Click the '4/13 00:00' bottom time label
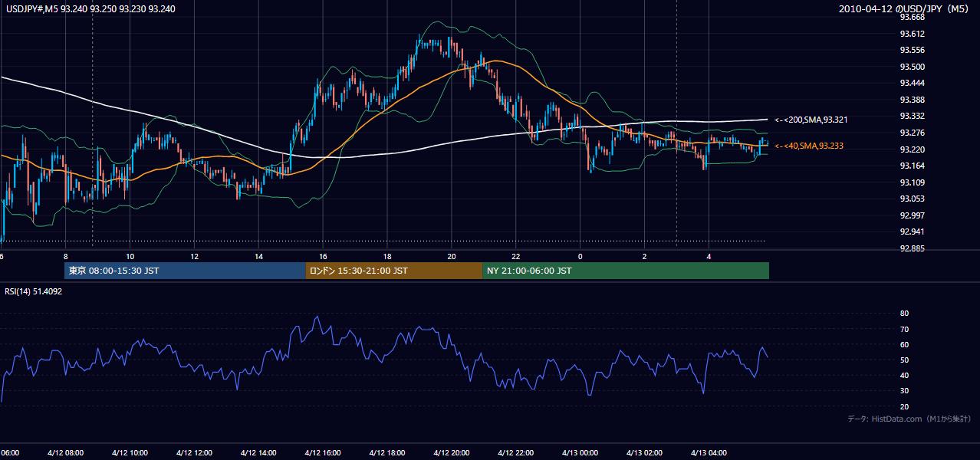 click(x=580, y=453)
